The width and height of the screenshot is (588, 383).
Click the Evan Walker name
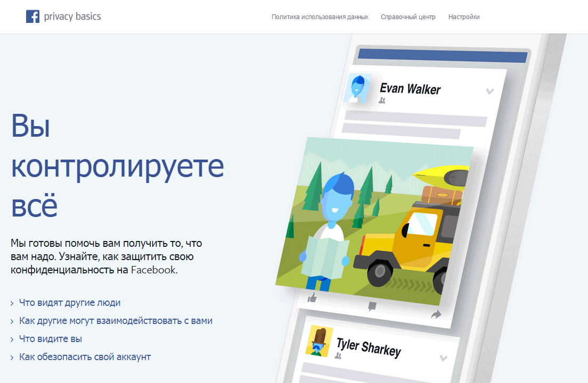coord(410,88)
